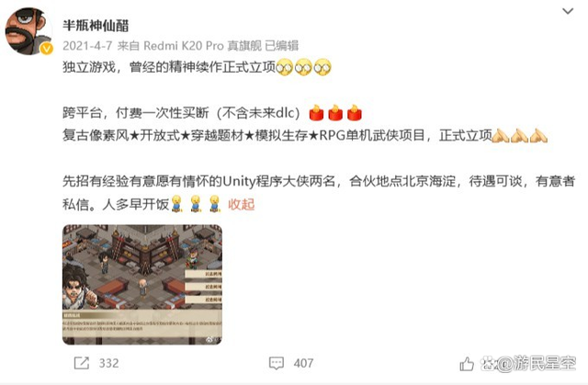Click the repost count 332
Image resolution: width=588 pixels, height=385 pixels.
(x=108, y=363)
